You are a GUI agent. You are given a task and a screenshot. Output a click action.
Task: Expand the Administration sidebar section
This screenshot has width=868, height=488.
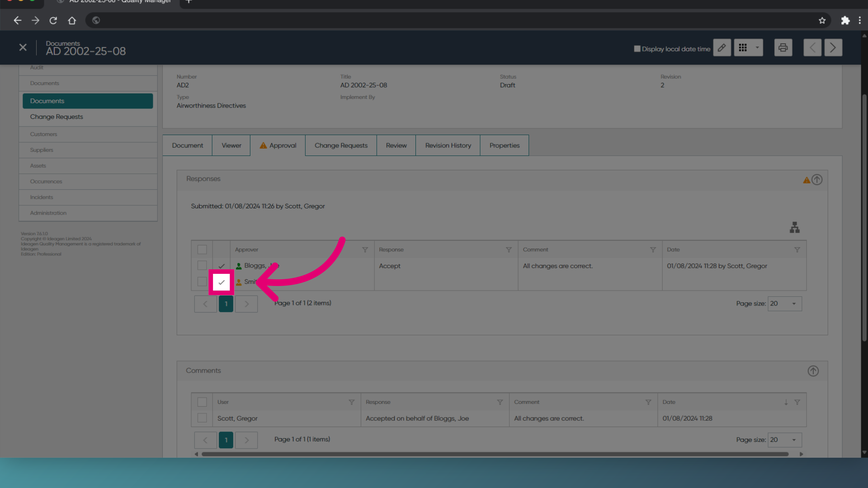(88, 213)
